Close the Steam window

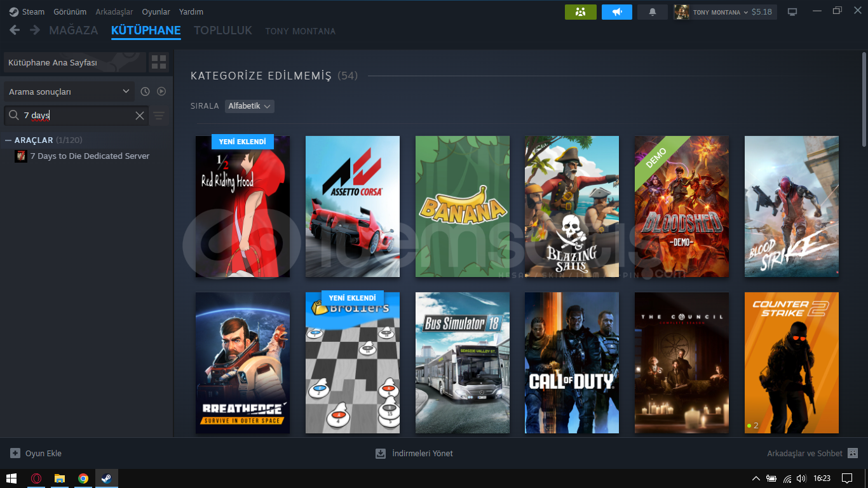pos(857,11)
